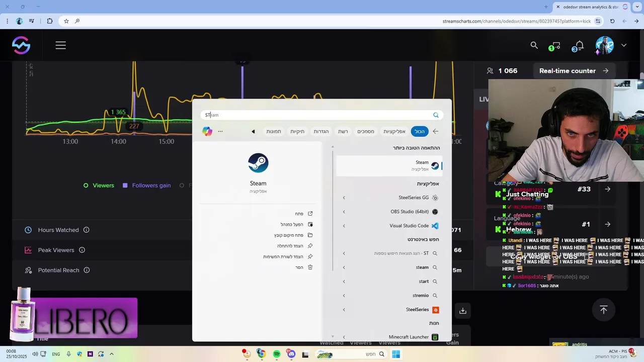Select the תמונות filter tab

[274, 131]
